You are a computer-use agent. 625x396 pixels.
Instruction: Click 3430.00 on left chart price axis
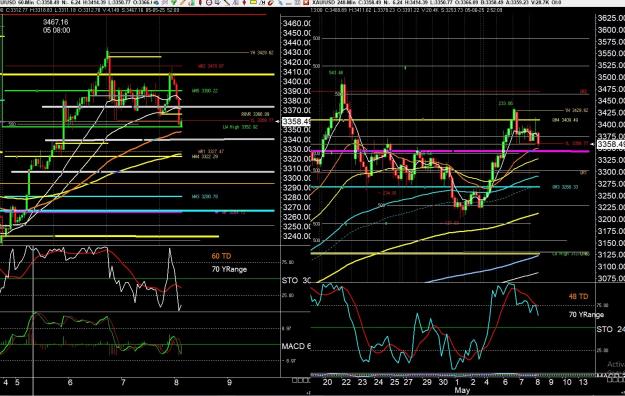click(x=296, y=53)
